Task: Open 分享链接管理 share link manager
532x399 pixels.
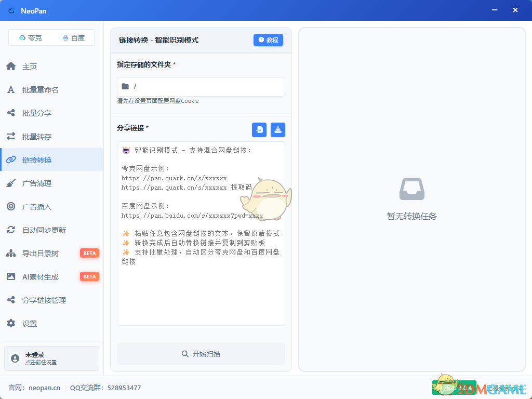Action: coord(44,300)
